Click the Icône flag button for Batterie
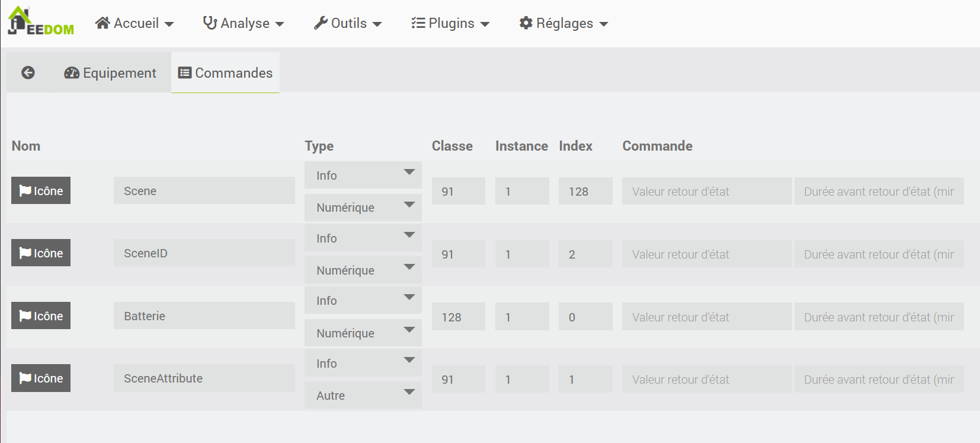The image size is (980, 443). coord(41,315)
